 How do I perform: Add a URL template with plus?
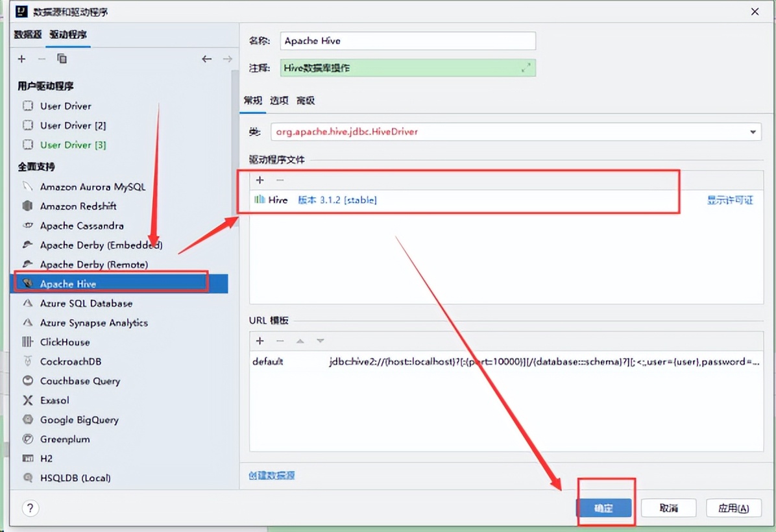(x=260, y=341)
